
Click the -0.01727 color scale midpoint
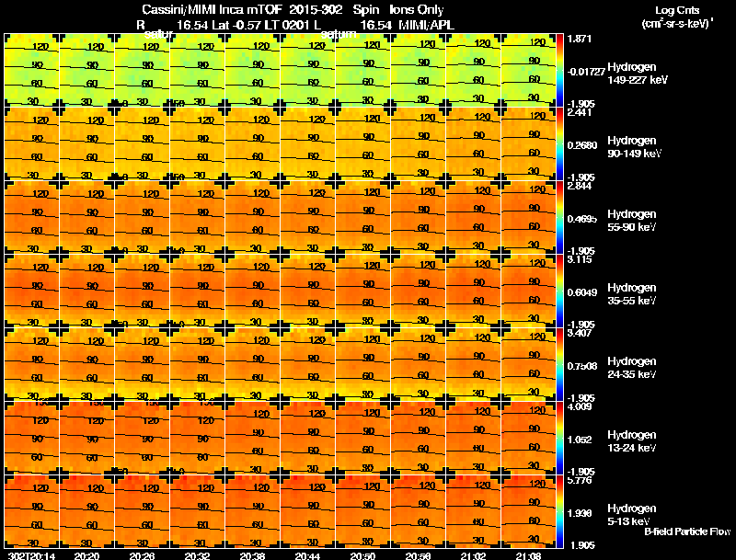coord(586,72)
